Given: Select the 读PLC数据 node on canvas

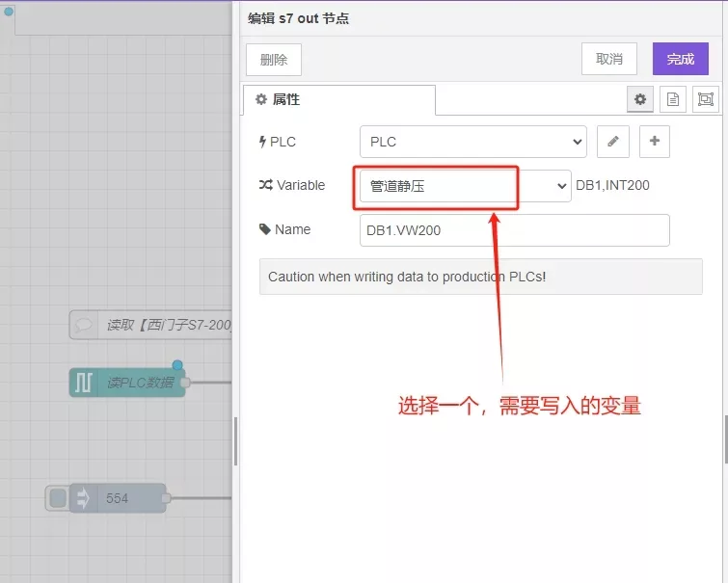Looking at the screenshot, I should (127, 383).
